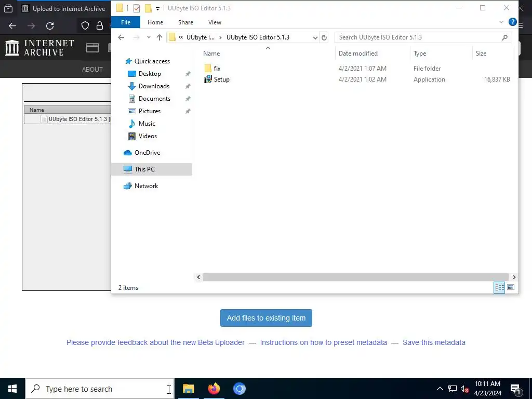Unpin Downloads using its pin icon

[x=188, y=86]
